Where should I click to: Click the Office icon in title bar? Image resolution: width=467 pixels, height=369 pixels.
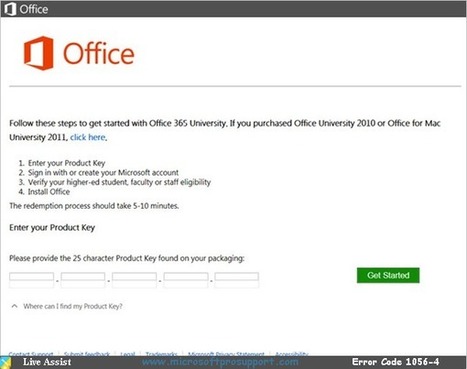click(x=10, y=9)
